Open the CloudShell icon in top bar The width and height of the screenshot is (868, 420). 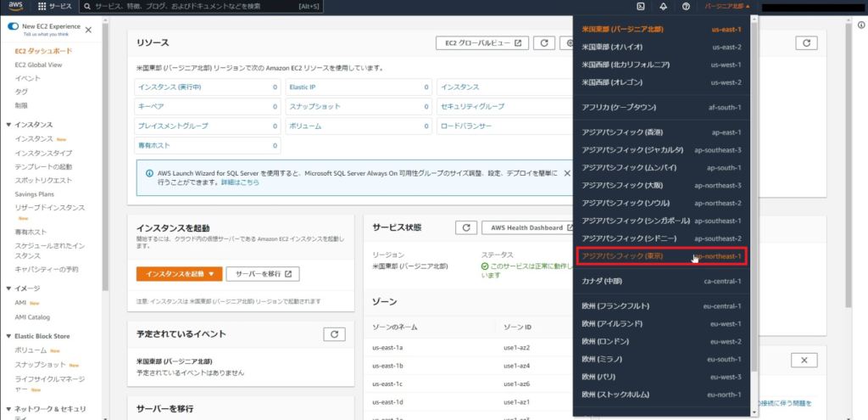tap(641, 7)
